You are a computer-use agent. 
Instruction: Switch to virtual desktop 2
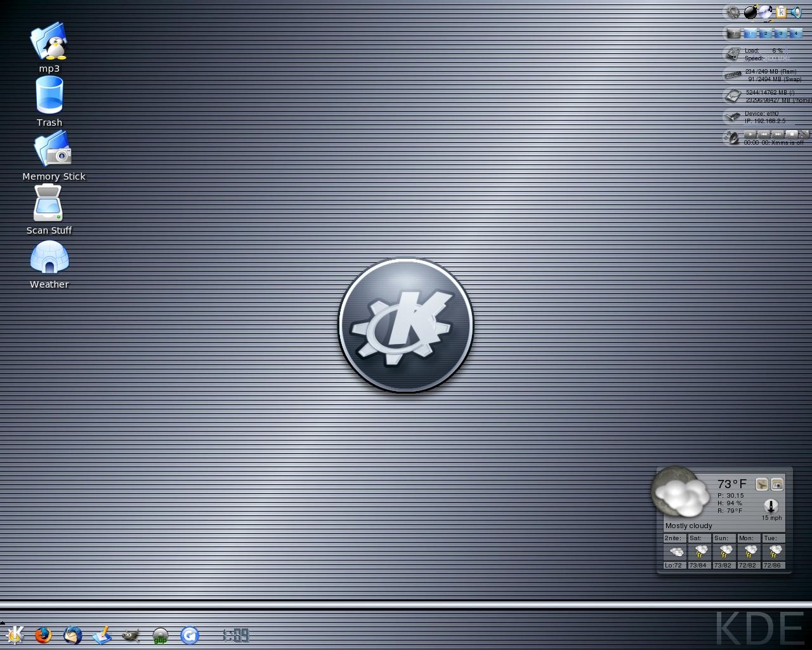click(x=766, y=33)
